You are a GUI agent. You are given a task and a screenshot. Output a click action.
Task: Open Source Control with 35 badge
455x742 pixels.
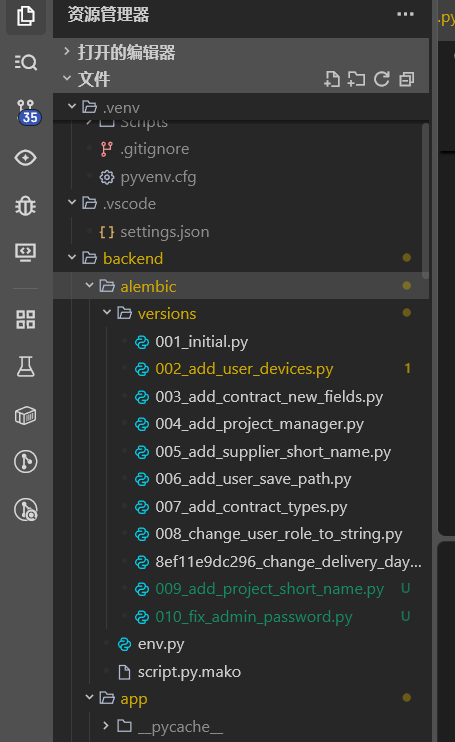pos(27,112)
